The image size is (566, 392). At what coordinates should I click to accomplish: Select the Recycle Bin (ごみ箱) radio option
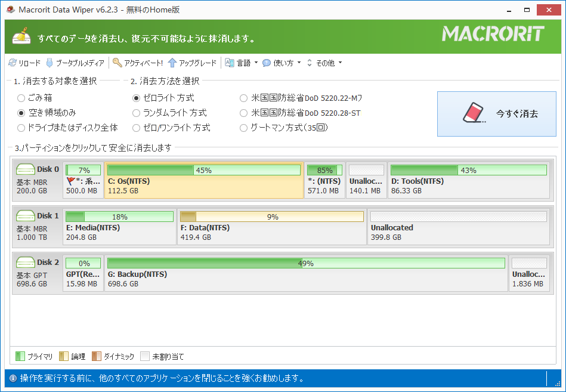[21, 98]
